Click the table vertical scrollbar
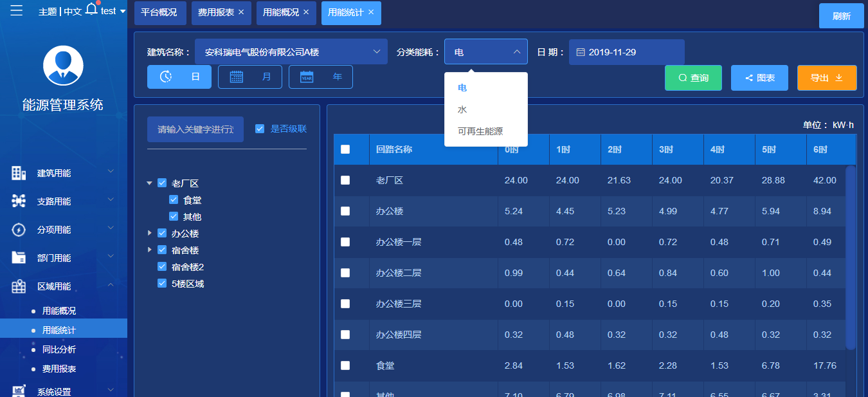 [x=851, y=257]
